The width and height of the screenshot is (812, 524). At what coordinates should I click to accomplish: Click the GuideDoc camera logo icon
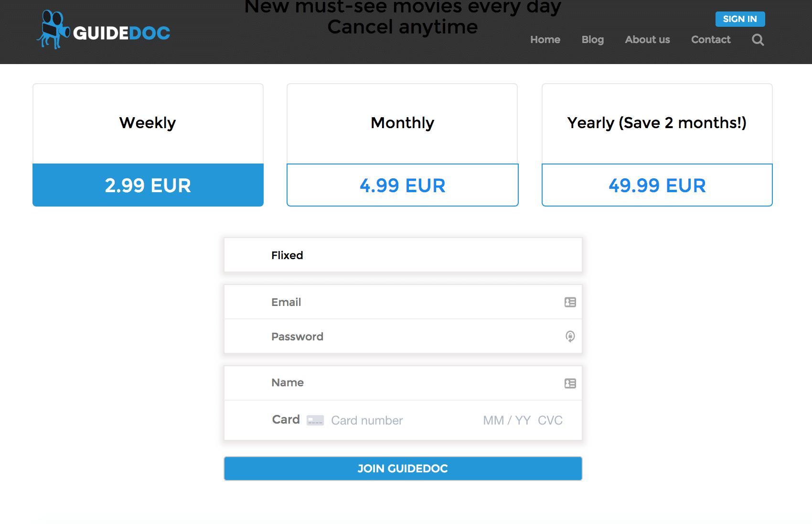53,30
